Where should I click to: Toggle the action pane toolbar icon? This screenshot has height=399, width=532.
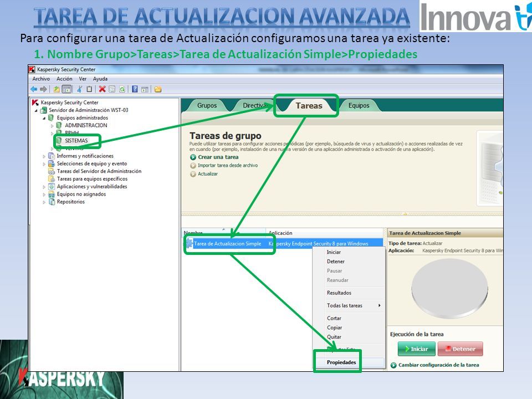(145, 89)
